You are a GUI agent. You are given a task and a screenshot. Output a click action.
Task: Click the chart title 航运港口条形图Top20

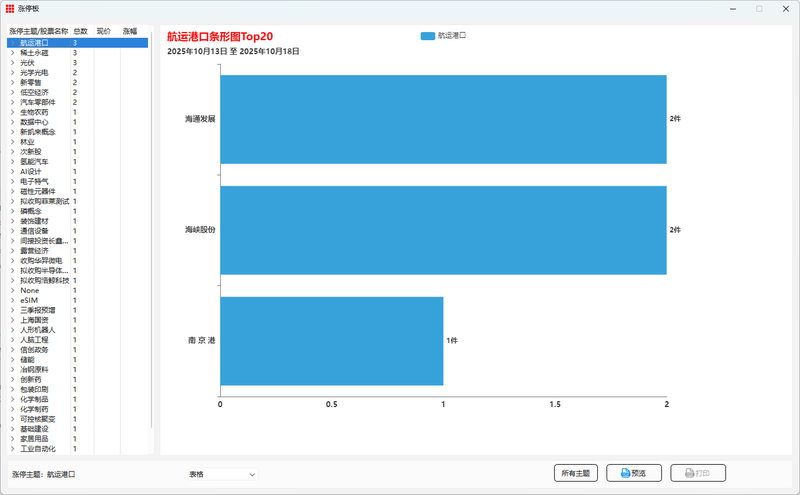[x=220, y=37]
